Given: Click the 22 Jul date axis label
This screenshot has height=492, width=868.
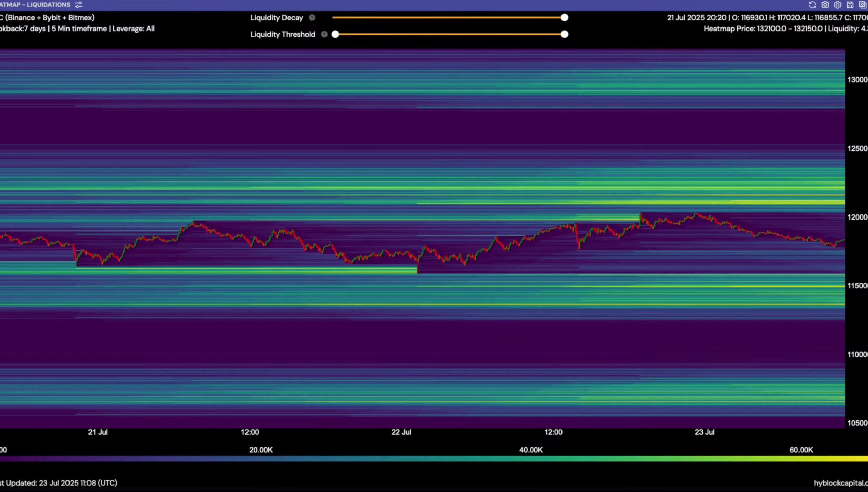Looking at the screenshot, I should [x=401, y=432].
